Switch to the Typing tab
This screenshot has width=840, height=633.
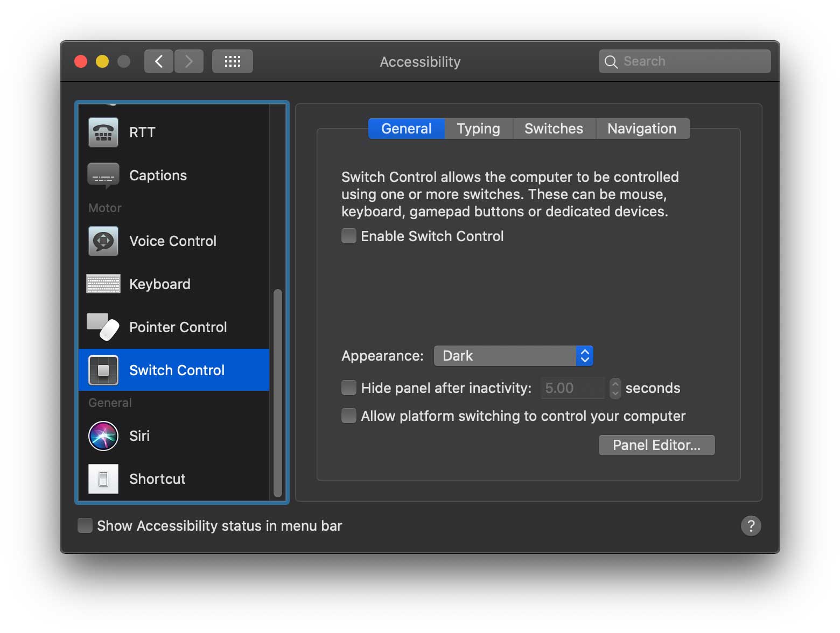[x=479, y=129]
